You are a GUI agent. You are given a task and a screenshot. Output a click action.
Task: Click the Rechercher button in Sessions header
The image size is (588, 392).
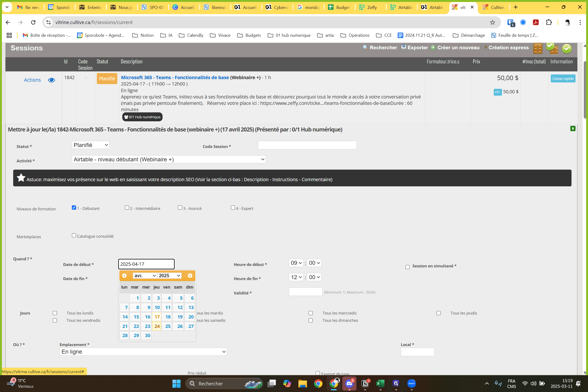tap(380, 48)
